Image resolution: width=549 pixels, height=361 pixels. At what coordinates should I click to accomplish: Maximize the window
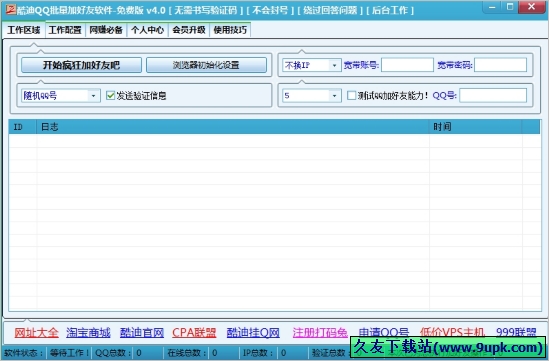510,7
